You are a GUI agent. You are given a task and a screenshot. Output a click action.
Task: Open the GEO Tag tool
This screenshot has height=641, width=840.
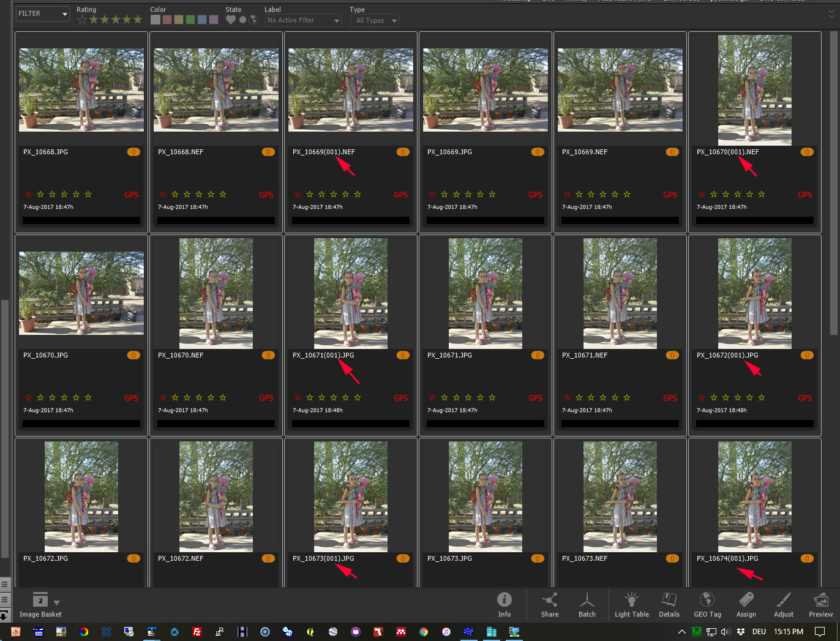tap(707, 604)
